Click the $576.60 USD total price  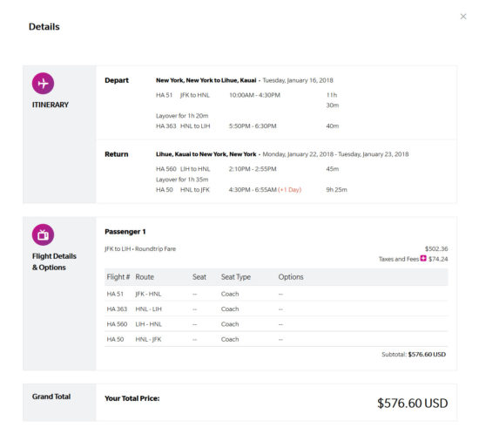413,403
